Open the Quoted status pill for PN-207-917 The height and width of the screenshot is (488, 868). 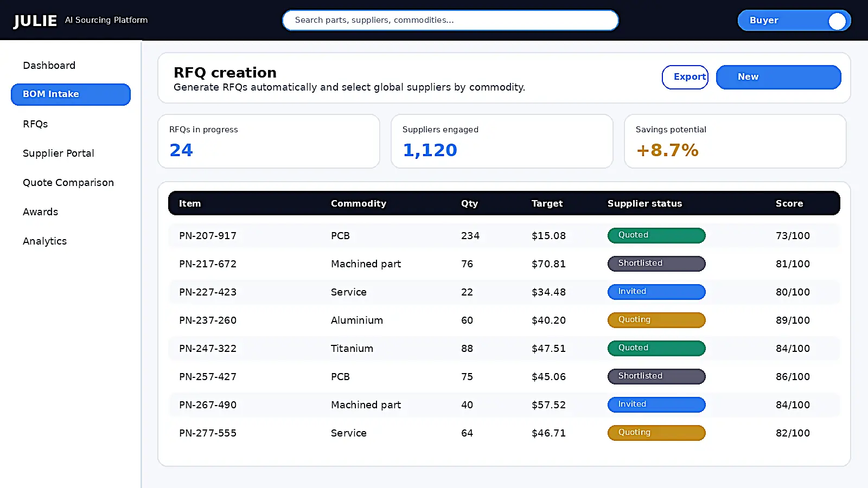656,235
